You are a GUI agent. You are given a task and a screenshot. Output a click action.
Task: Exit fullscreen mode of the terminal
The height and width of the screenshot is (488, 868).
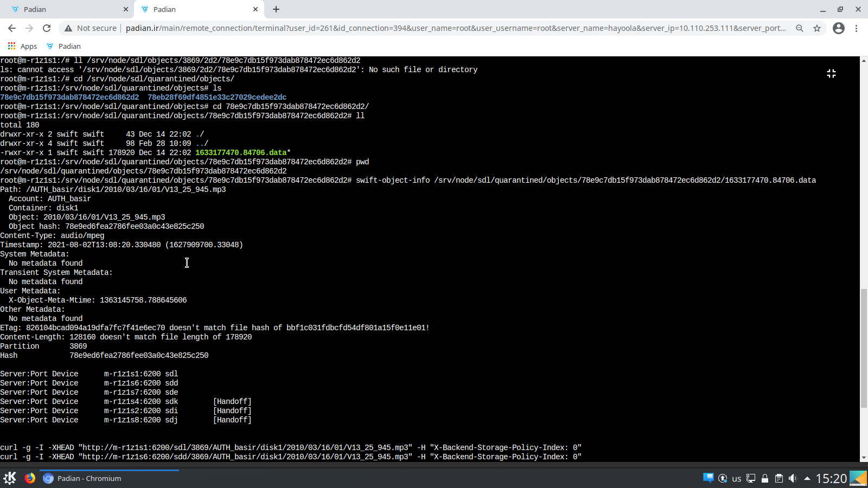point(831,73)
